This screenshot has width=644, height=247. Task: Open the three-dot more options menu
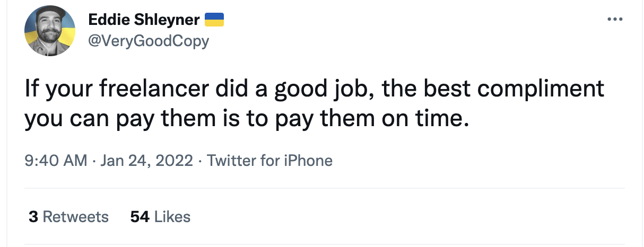[x=614, y=20]
